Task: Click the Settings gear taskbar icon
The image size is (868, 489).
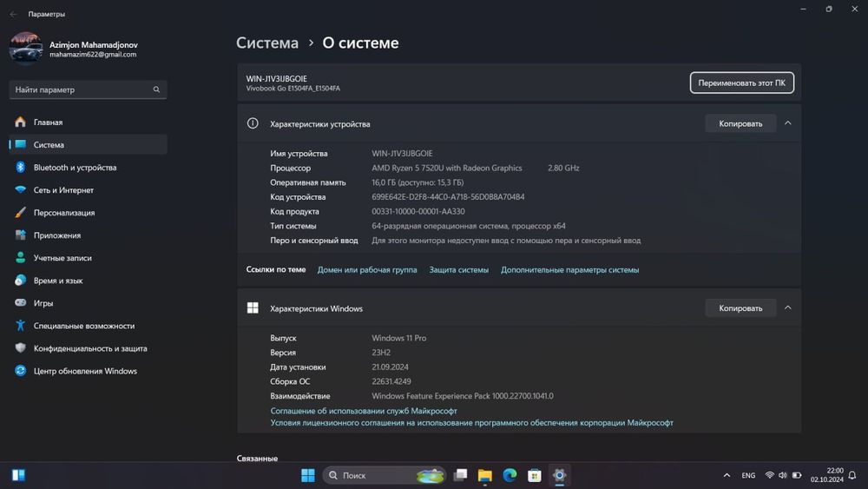Action: pos(560,475)
